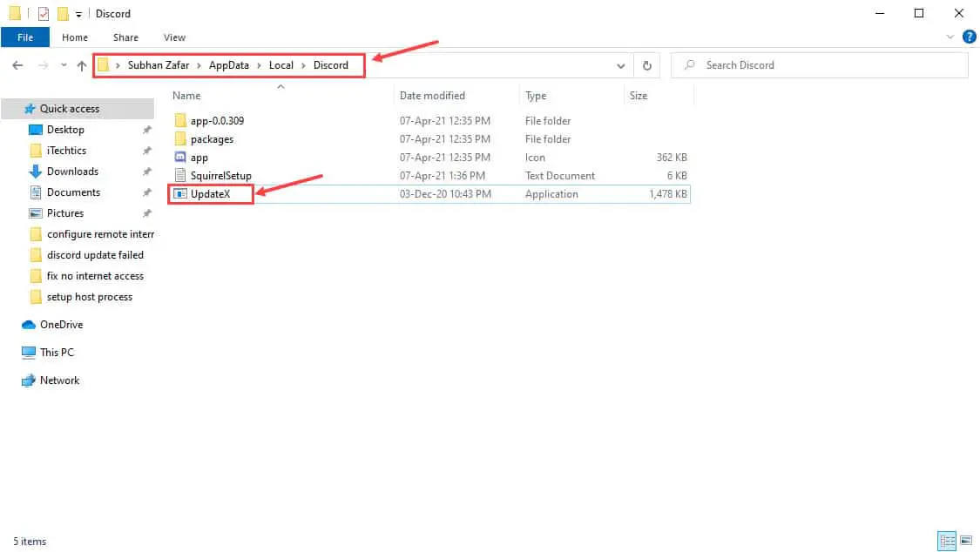
Task: Open the setup host process folder
Action: pos(90,297)
